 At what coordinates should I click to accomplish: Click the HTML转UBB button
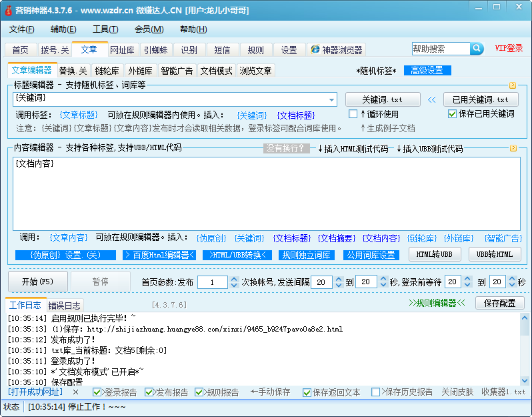[435, 254]
